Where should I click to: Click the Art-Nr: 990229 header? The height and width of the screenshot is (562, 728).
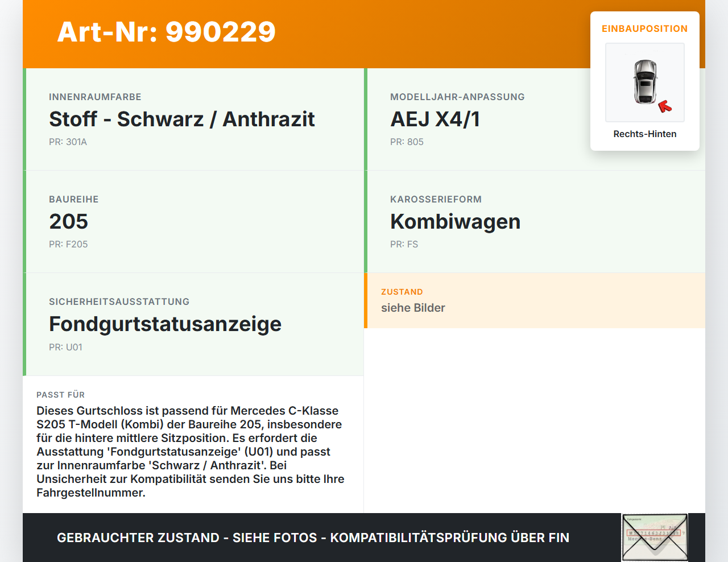pyautogui.click(x=166, y=32)
